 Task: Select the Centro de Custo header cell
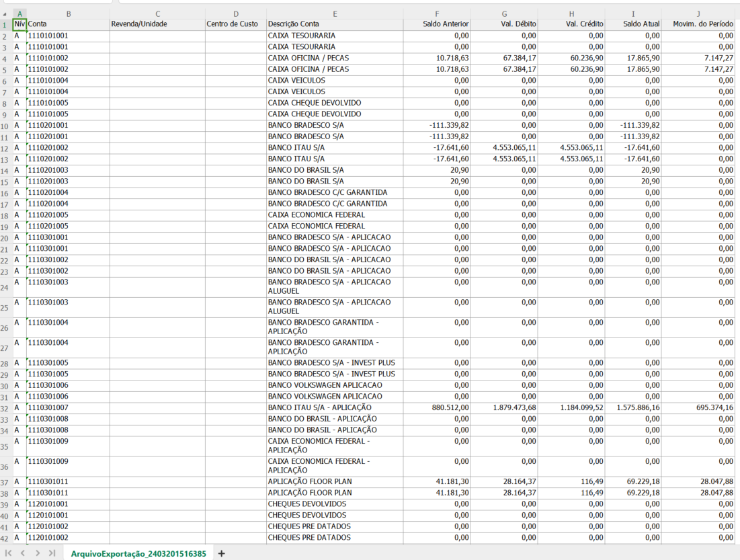tap(236, 24)
